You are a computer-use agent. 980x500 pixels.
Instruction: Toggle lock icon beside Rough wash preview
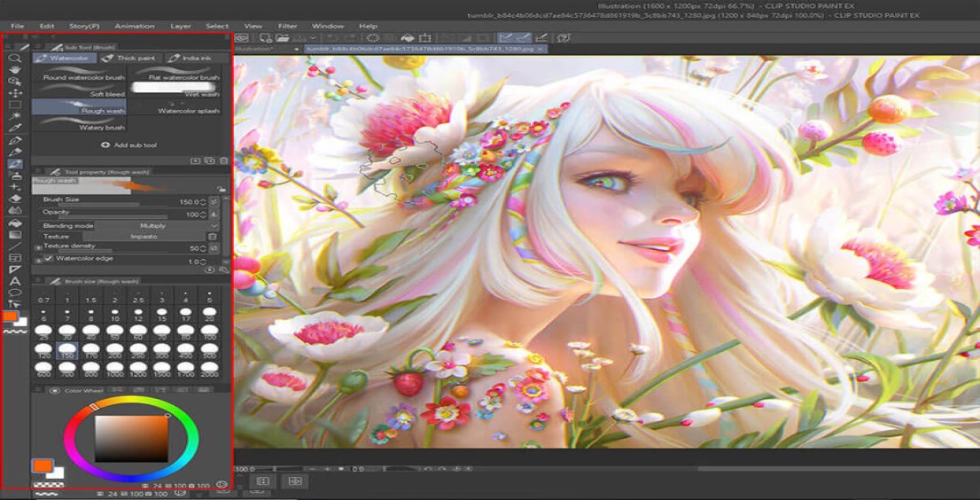pyautogui.click(x=221, y=188)
